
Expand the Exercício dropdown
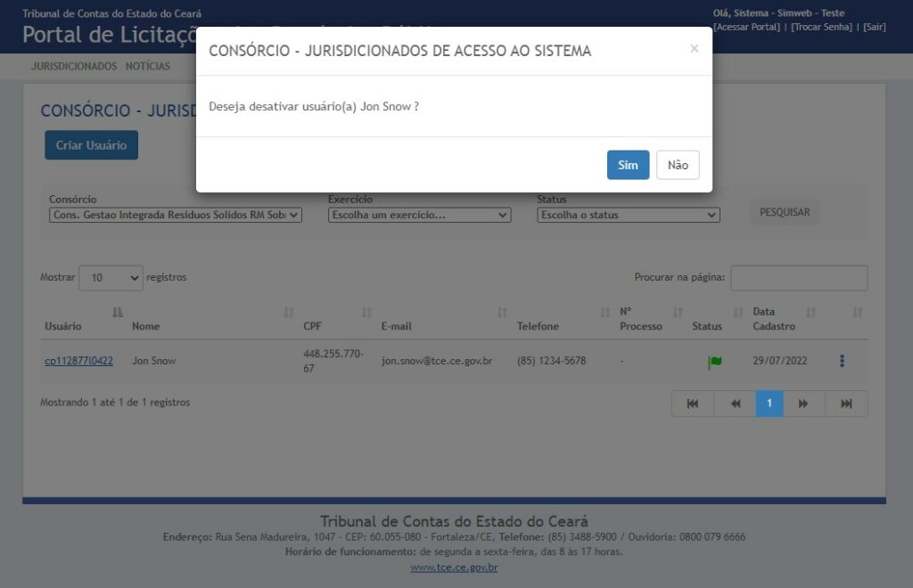pos(419,215)
